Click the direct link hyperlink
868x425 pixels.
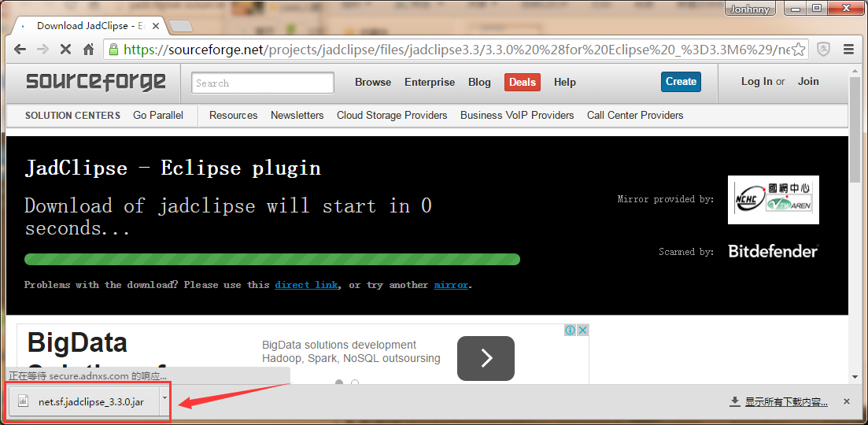click(x=306, y=285)
